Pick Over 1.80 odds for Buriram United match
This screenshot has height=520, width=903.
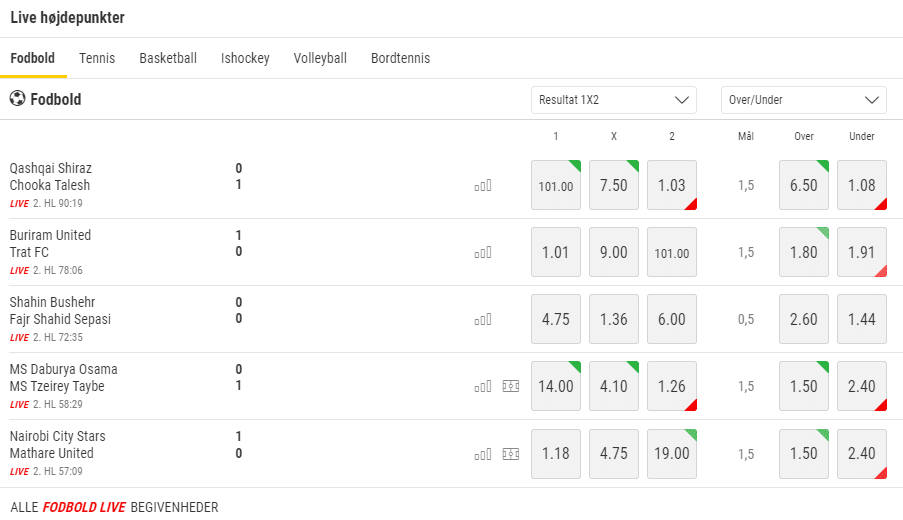pos(804,252)
